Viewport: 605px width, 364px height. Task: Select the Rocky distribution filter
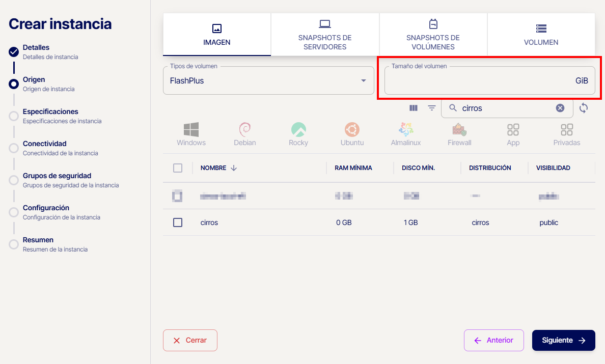pyautogui.click(x=298, y=134)
